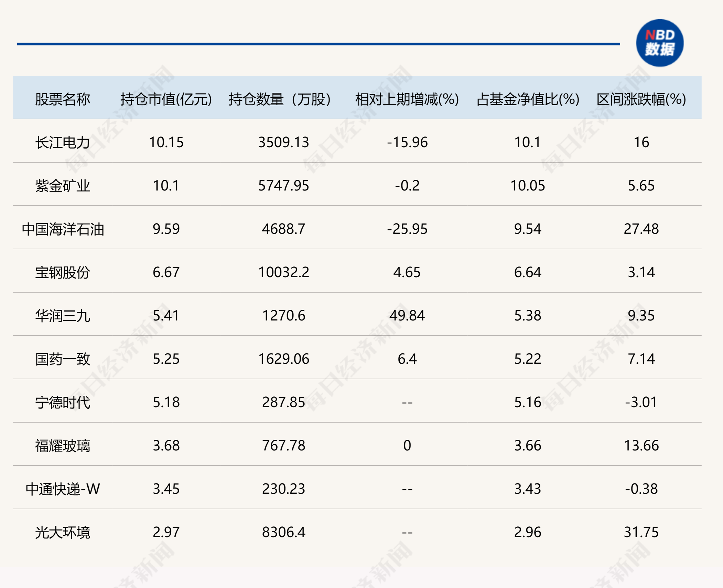Select 中通快递-W net value ratio 3.43
The height and width of the screenshot is (588, 723).
click(528, 489)
